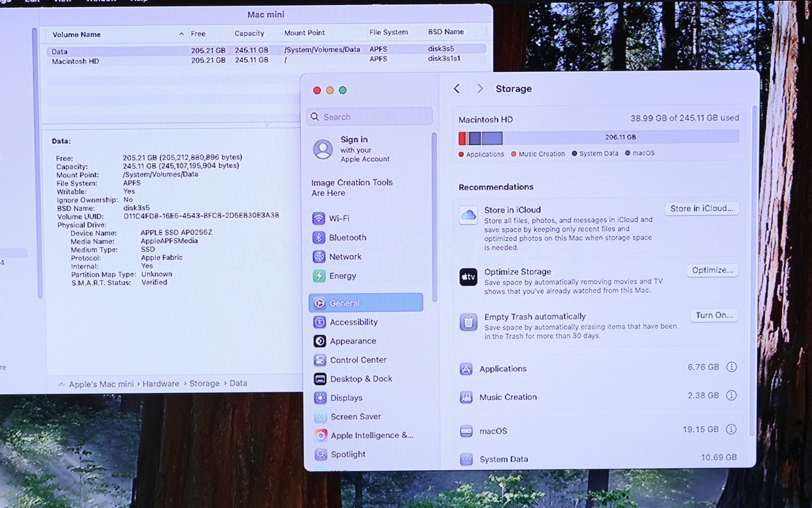Sort by Volume Name column header
This screenshot has width=812, height=508.
(77, 35)
